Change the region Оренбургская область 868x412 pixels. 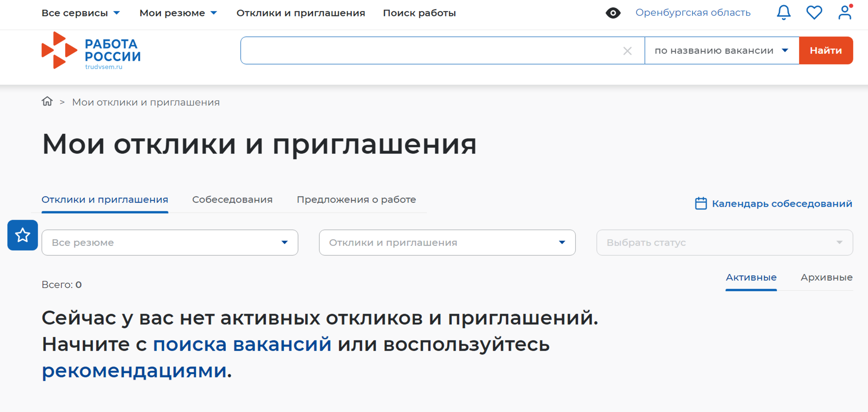point(693,13)
